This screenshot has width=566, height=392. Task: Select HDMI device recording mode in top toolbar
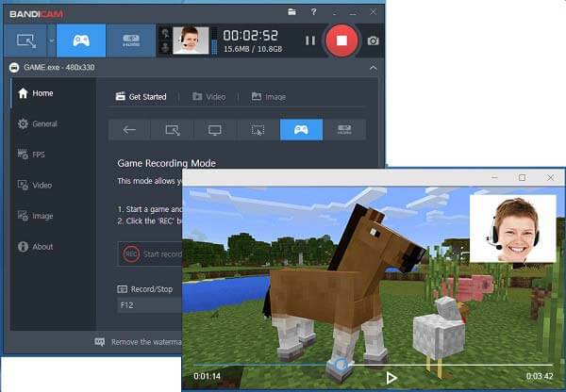131,41
